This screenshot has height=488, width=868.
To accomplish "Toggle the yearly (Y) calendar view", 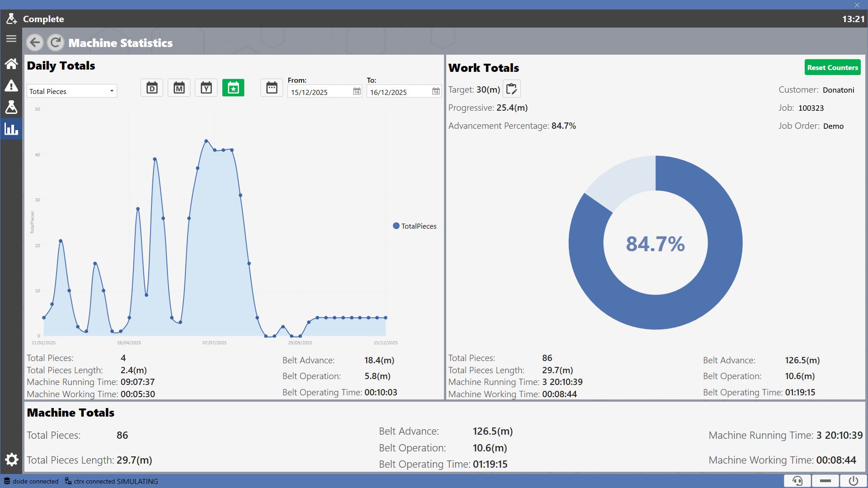I will [x=206, y=88].
